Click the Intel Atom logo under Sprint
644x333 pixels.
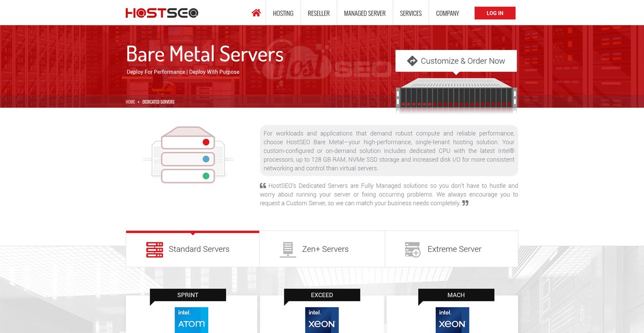(191, 320)
